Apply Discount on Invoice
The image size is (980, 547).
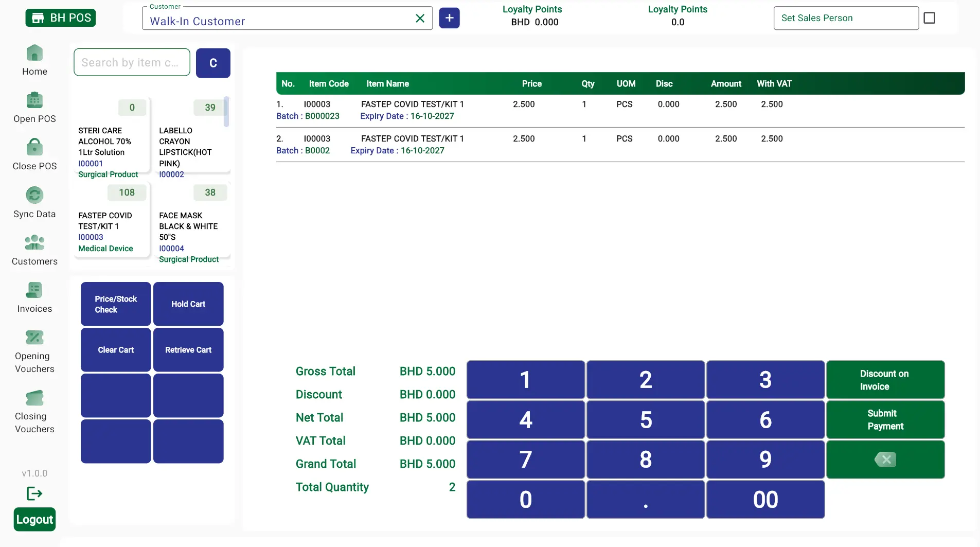885,380
